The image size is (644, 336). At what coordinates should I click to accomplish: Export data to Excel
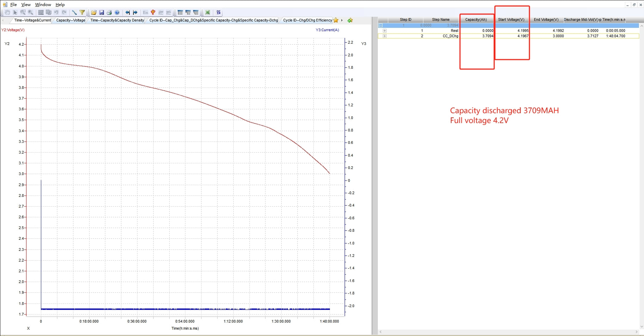point(208,12)
